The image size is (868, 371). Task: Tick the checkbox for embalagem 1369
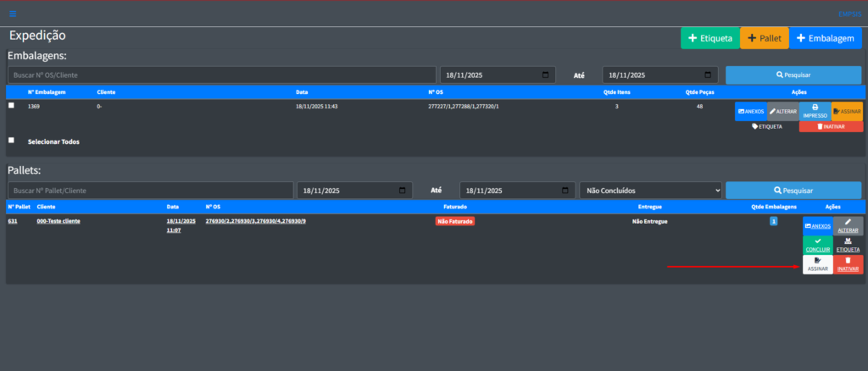pos(11,106)
